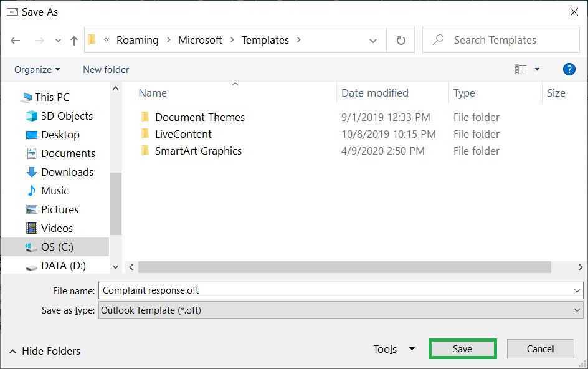
Task: Click Templates in the breadcrumb path
Action: [x=265, y=39]
